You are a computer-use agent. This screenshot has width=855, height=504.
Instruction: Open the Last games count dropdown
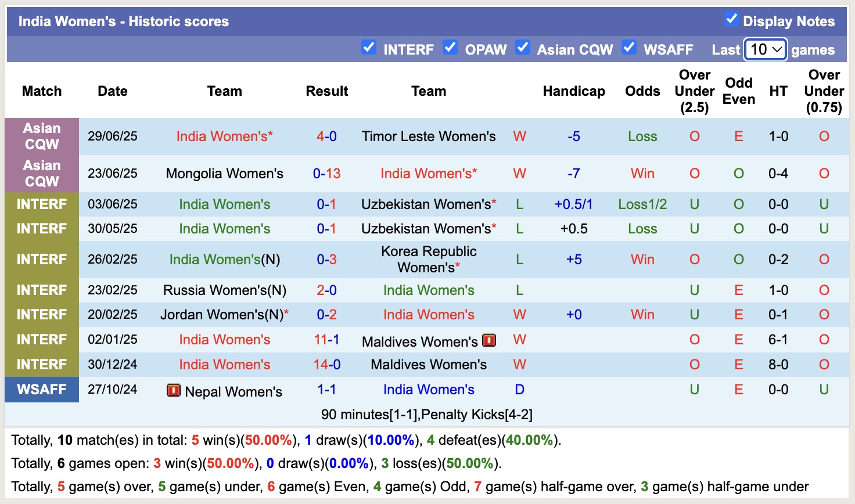(x=766, y=49)
